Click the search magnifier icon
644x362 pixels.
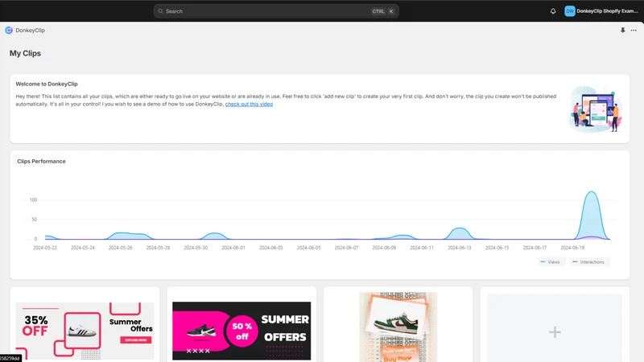click(160, 11)
